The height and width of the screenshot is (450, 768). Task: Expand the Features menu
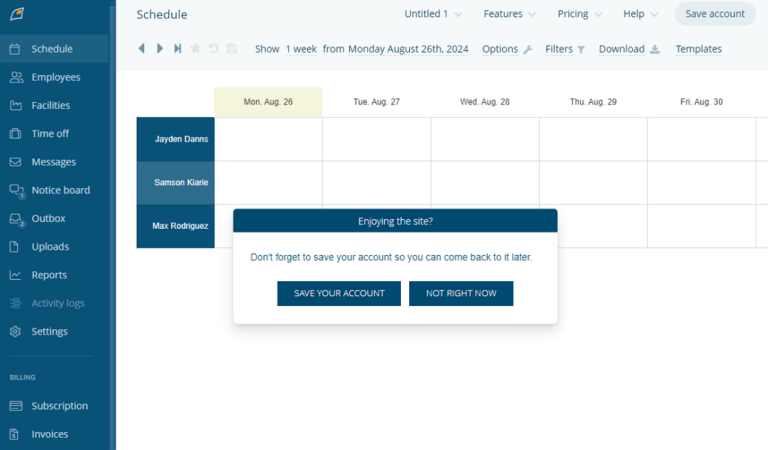[509, 14]
